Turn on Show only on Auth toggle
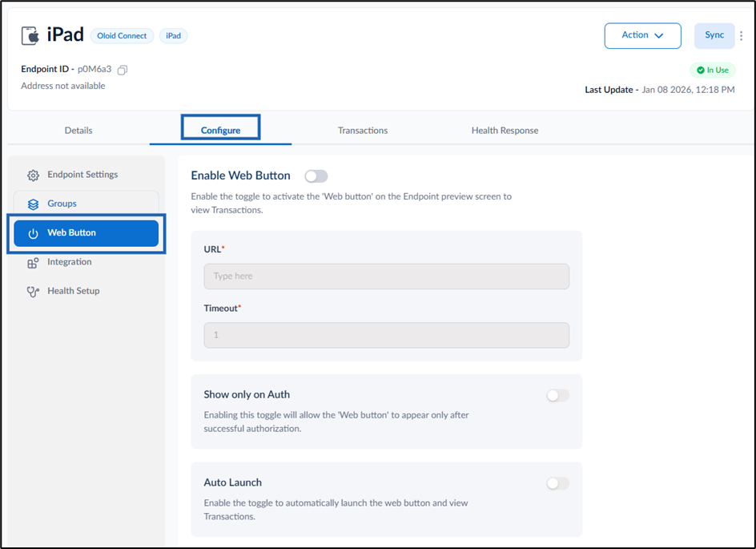The image size is (756, 549). point(558,396)
